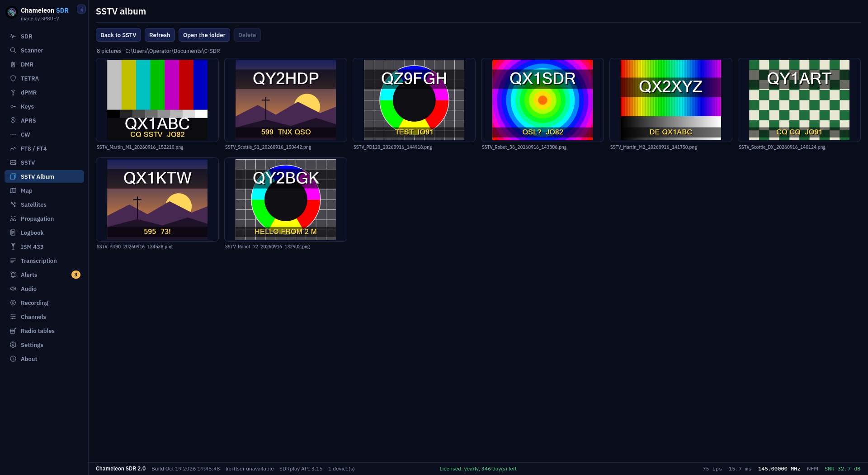Select the TETRA shield icon
Screen dimensions: 868x475
click(13, 78)
